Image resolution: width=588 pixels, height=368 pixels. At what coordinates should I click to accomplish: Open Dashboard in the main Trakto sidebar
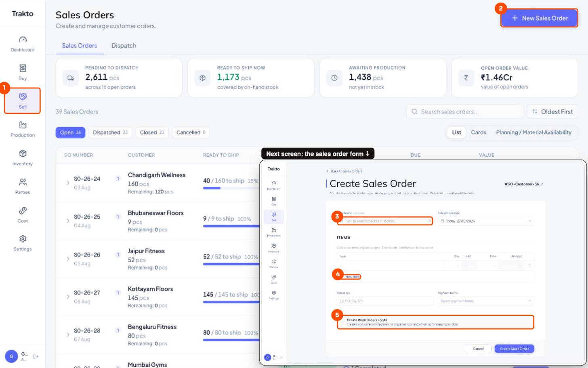tap(23, 44)
